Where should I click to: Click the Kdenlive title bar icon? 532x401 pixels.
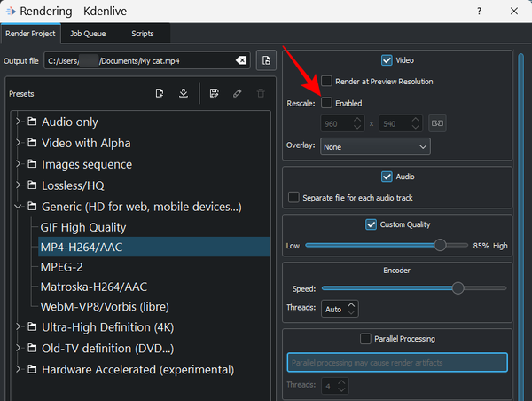(x=11, y=12)
